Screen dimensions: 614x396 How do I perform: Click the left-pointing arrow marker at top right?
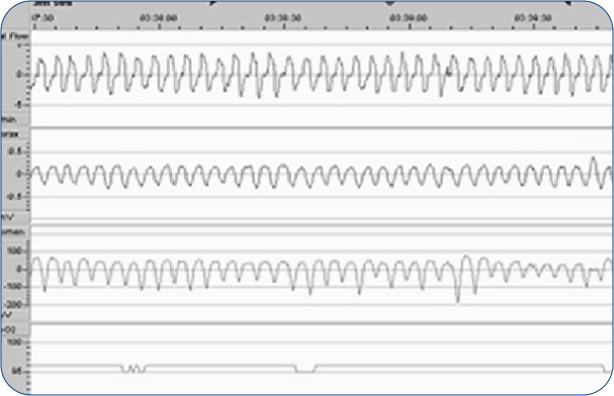[567, 3]
